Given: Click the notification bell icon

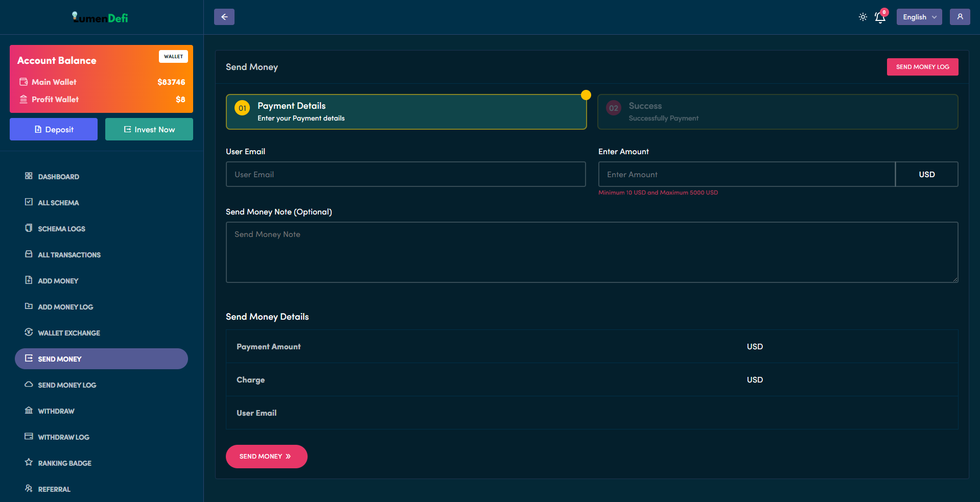Looking at the screenshot, I should (x=880, y=17).
